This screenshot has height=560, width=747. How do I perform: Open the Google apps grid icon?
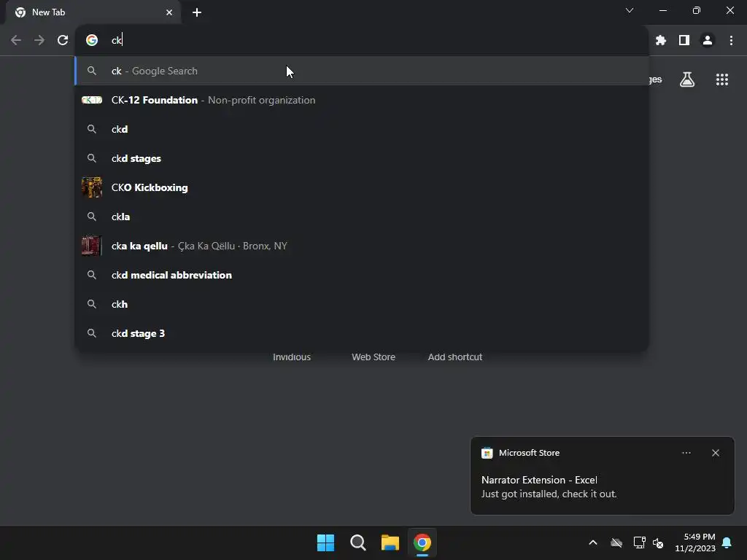pyautogui.click(x=722, y=79)
